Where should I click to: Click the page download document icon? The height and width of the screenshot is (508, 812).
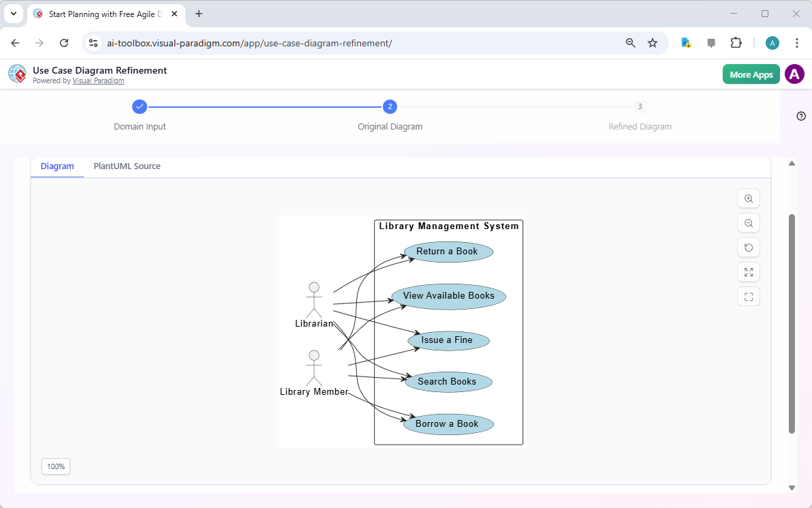[686, 42]
